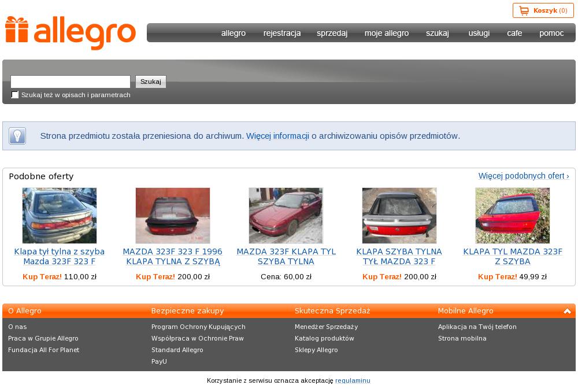Open Więcej podobnych ofert link
This screenshot has width=578, height=392.
point(524,176)
